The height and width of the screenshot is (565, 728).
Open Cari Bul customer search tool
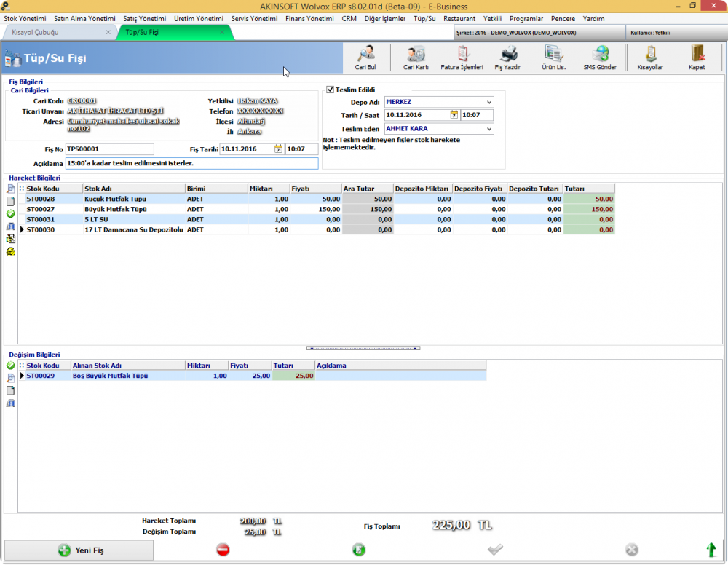(366, 58)
